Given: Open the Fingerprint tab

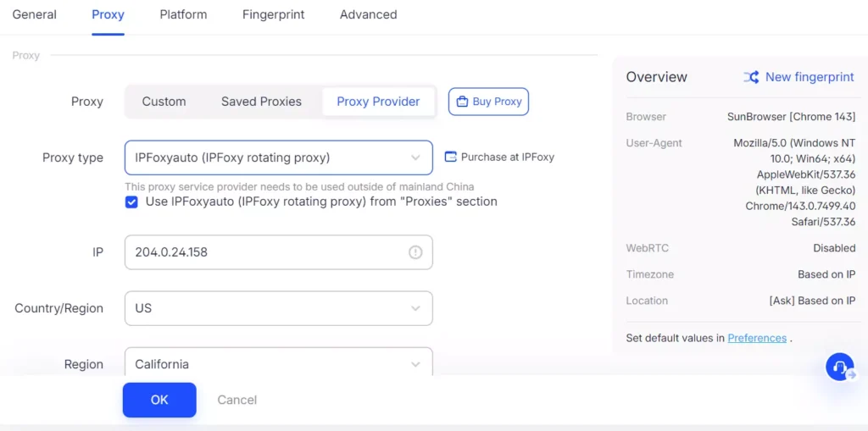Looking at the screenshot, I should click(273, 14).
